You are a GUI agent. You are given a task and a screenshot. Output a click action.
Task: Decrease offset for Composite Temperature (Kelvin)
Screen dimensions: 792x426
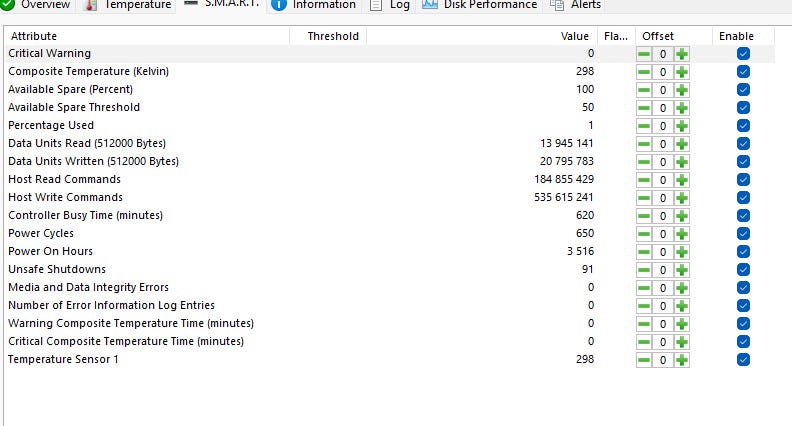644,72
